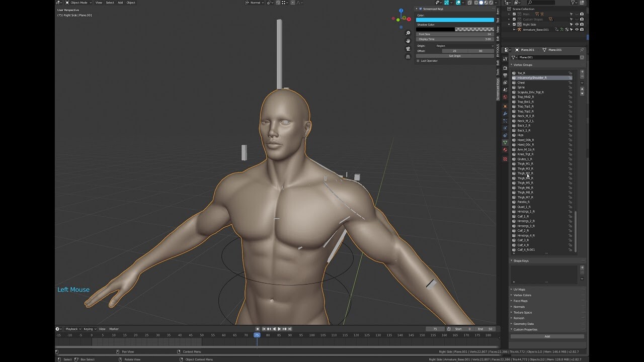644x362 pixels.
Task: Click the Screencast Keys color swatch
Action: pyautogui.click(x=455, y=20)
